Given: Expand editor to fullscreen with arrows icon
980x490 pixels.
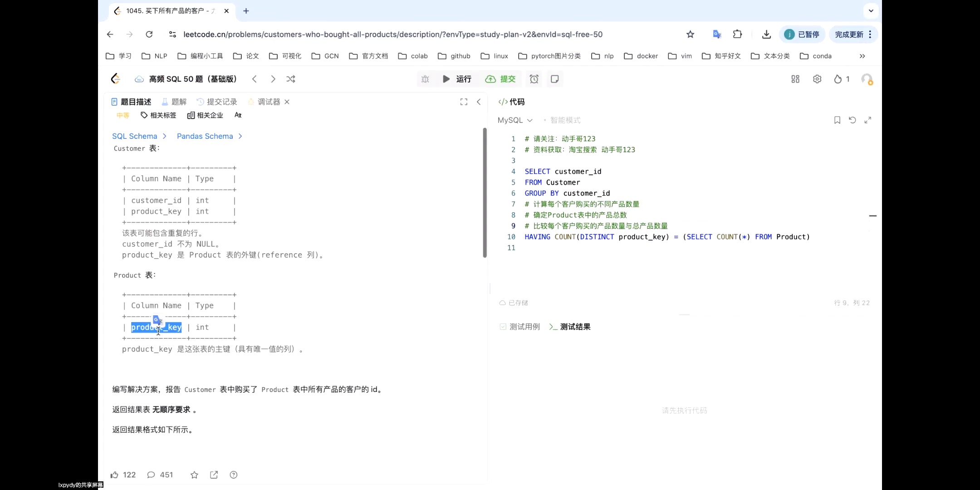Looking at the screenshot, I should 868,120.
